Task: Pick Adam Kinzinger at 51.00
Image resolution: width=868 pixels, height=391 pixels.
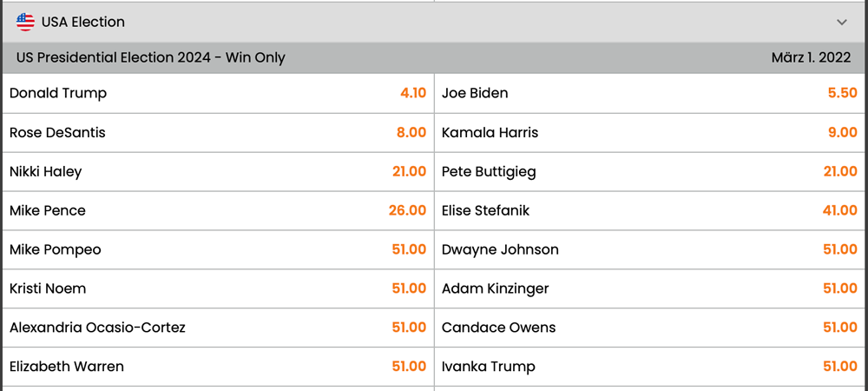Action: [651, 288]
